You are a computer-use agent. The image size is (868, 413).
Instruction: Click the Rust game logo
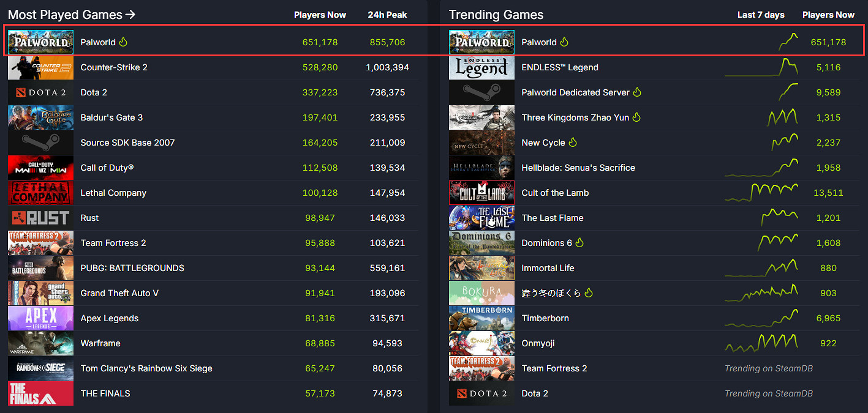click(x=40, y=218)
